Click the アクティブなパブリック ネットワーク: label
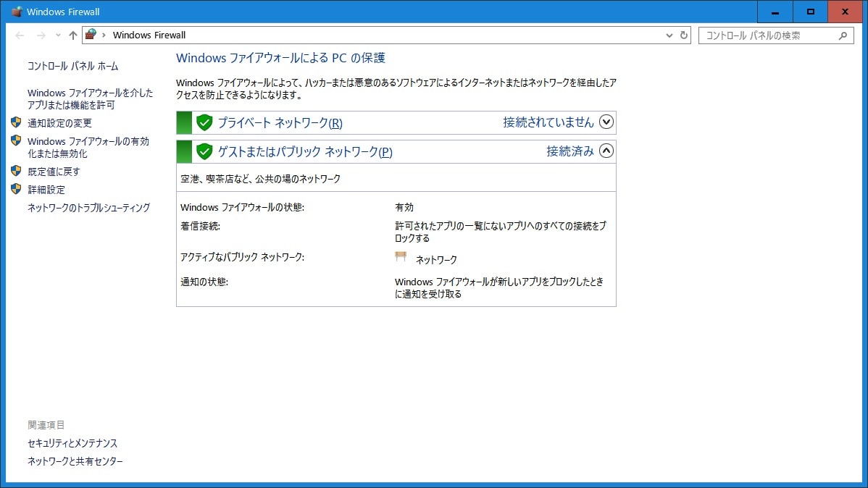 pos(243,257)
